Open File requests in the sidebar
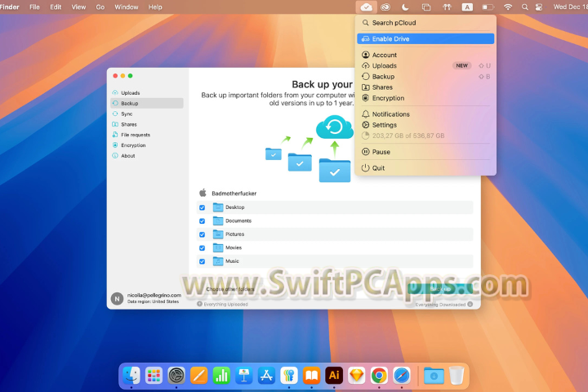The width and height of the screenshot is (588, 392). [147, 135]
